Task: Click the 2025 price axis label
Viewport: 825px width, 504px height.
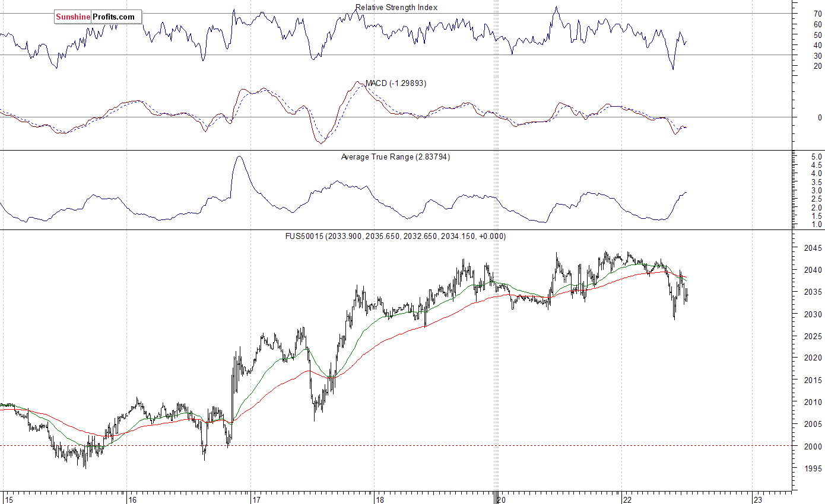Action: click(x=814, y=336)
